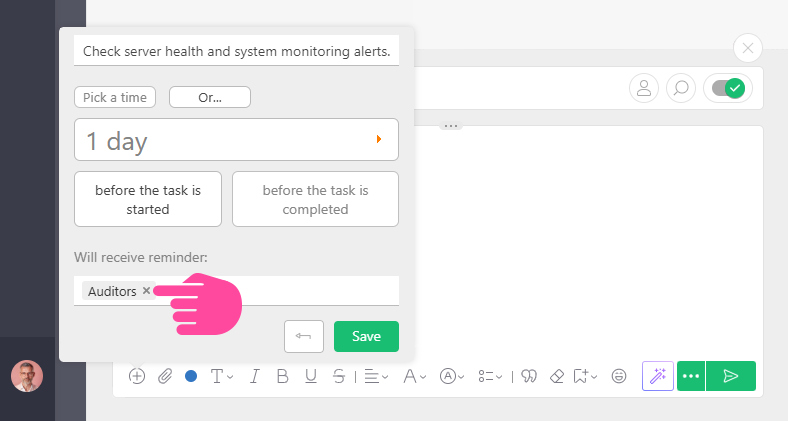Viewport: 788px width, 421px height.
Task: Apply bold formatting in editor toolbar
Action: (x=282, y=376)
